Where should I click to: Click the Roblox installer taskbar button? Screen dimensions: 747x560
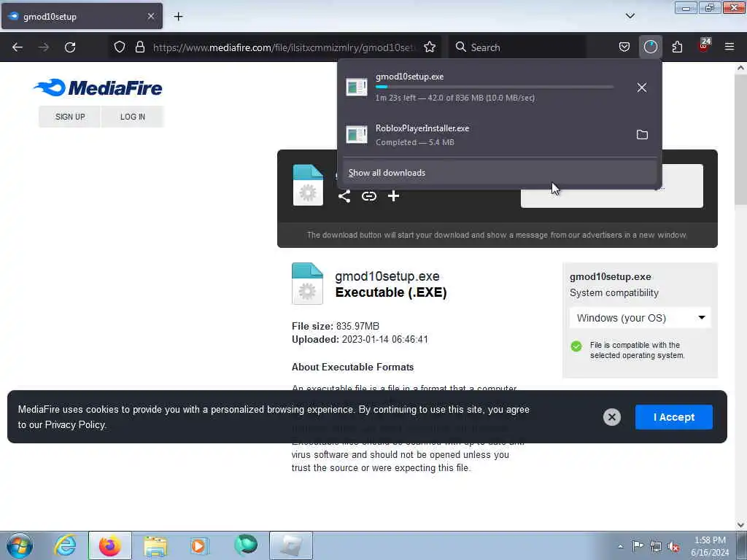tap(291, 545)
